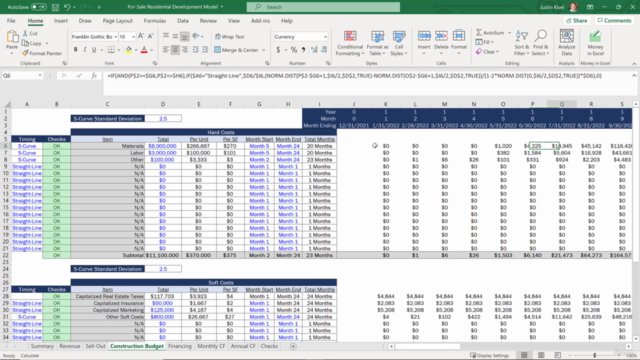640x360 pixels.
Task: Open Conditional Formatting menu
Action: [x=350, y=43]
